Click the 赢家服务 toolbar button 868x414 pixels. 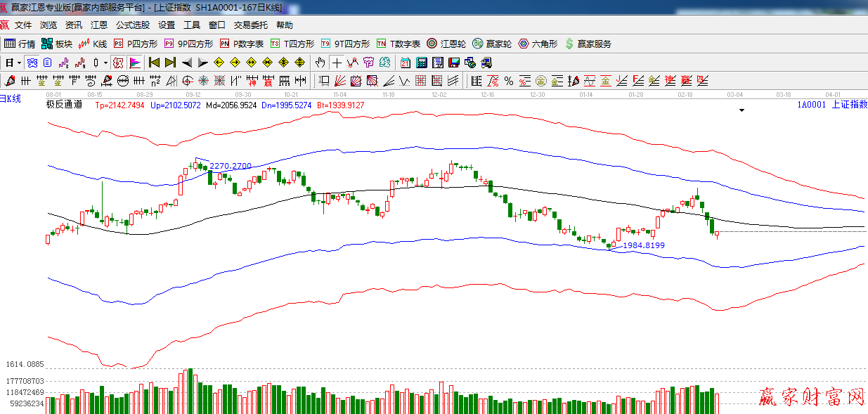coord(588,44)
